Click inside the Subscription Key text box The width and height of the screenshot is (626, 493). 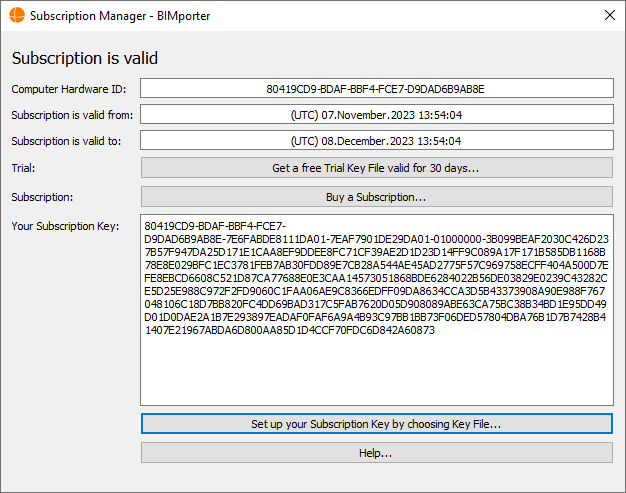pyautogui.click(x=376, y=310)
